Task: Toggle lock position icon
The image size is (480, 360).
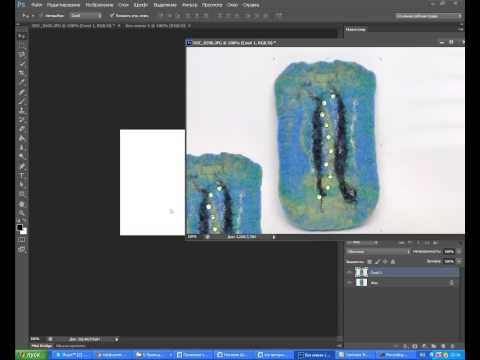Action: click(x=385, y=262)
